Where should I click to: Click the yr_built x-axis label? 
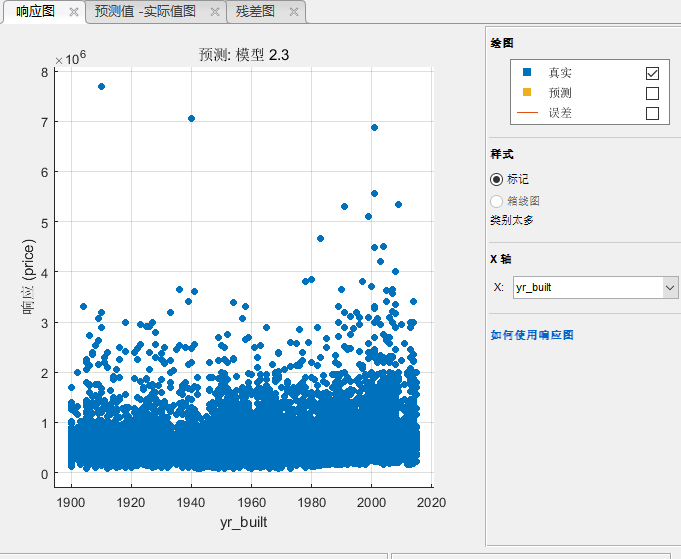243,522
